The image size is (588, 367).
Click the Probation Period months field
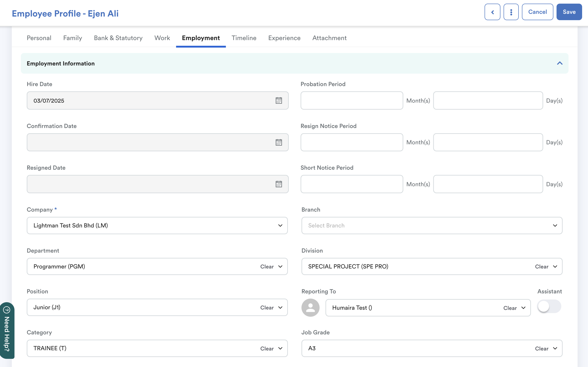(351, 101)
